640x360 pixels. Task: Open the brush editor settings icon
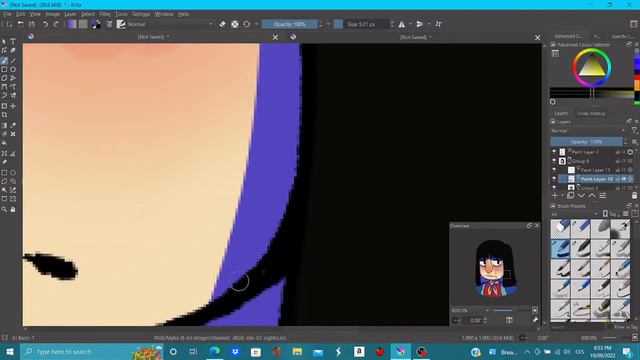point(109,24)
